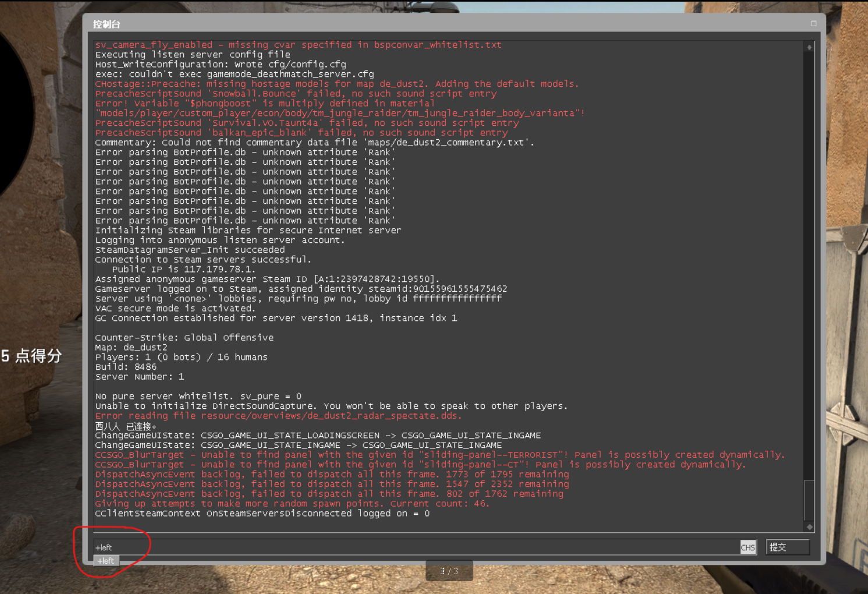Click the 控制台 console title bar

pos(454,24)
